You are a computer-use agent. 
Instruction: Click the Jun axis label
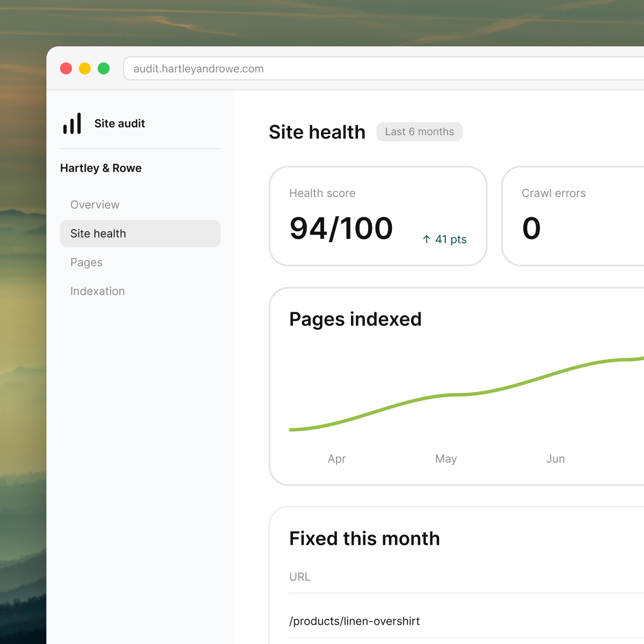point(555,459)
